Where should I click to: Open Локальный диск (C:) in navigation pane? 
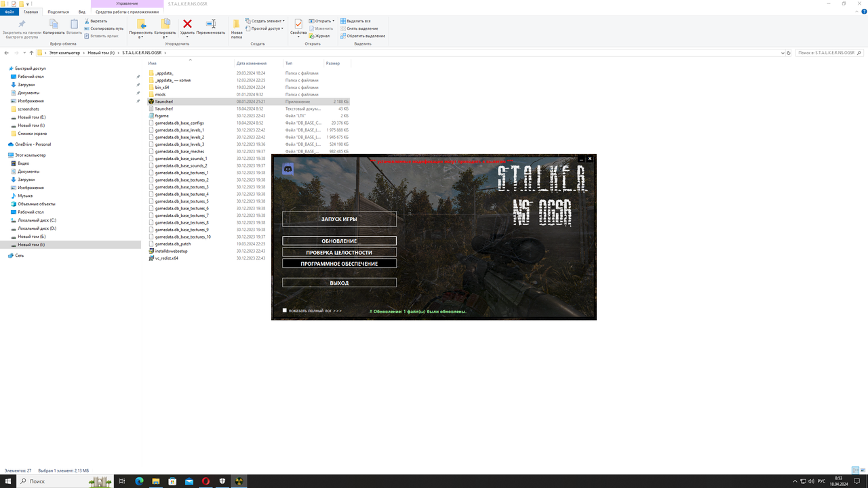pos(37,220)
